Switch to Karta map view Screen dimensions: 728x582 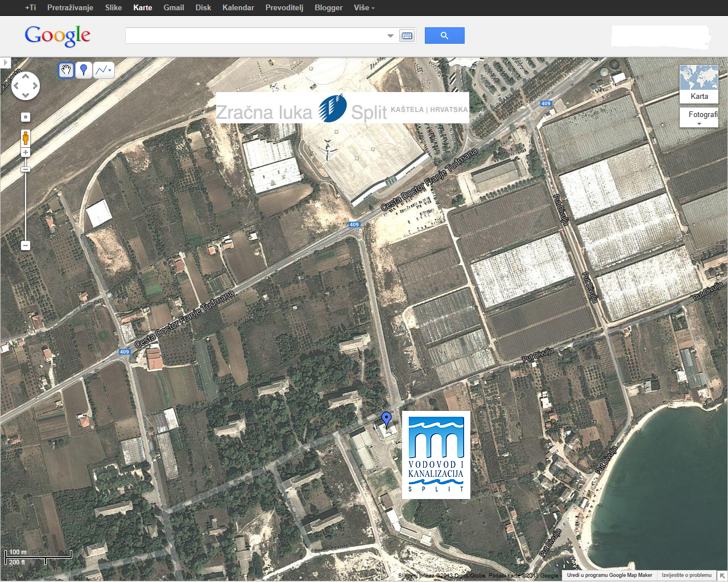pyautogui.click(x=699, y=84)
